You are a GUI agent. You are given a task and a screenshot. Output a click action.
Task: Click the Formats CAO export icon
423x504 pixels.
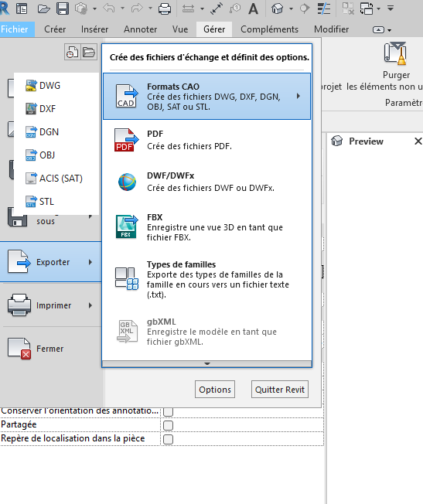126,96
